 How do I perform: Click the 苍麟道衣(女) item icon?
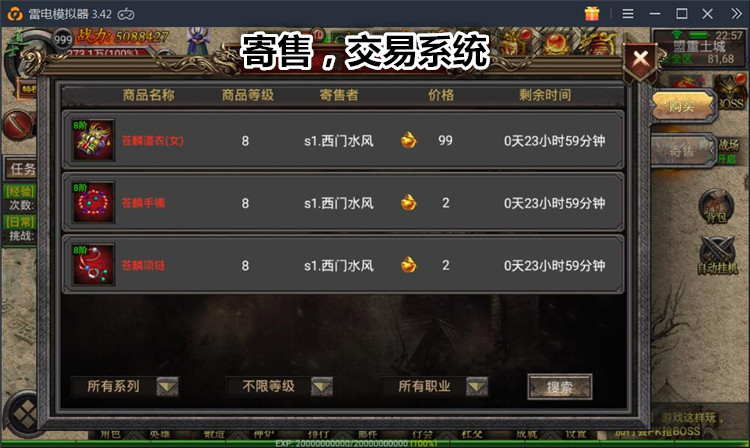coord(93,140)
